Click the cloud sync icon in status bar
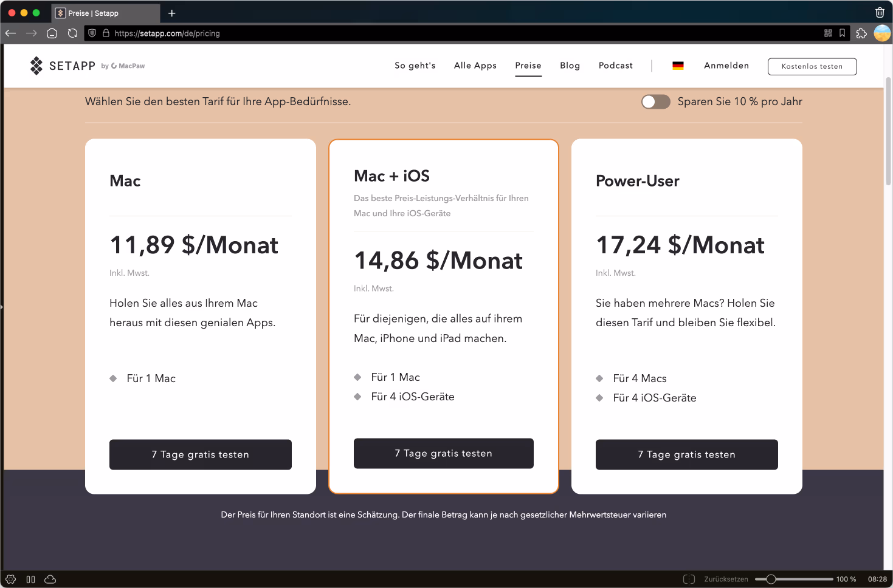 (50, 579)
